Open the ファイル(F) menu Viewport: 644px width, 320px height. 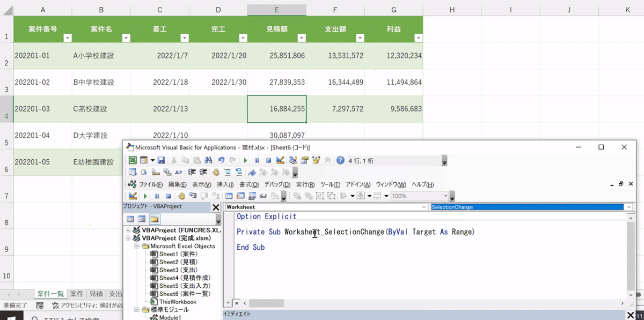[x=151, y=184]
